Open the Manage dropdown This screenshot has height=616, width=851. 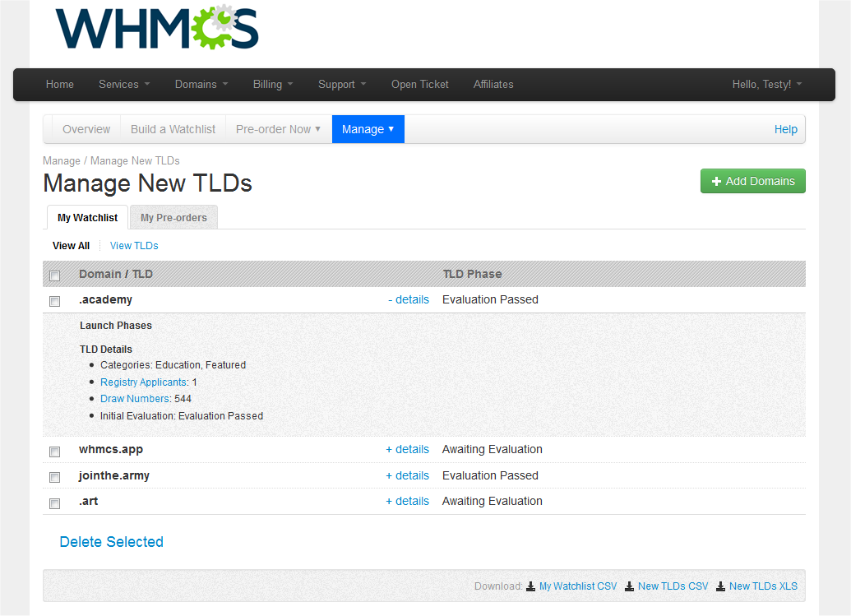pyautogui.click(x=368, y=129)
